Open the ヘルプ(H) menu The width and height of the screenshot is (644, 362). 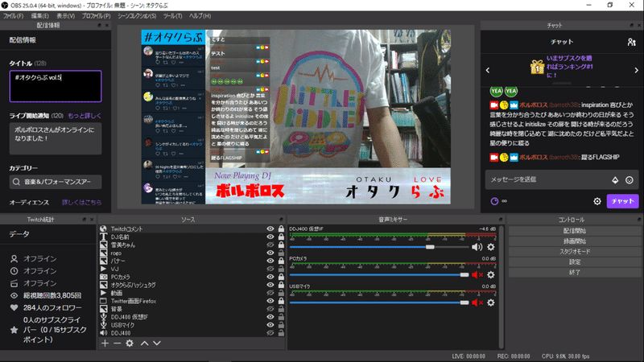[200, 16]
